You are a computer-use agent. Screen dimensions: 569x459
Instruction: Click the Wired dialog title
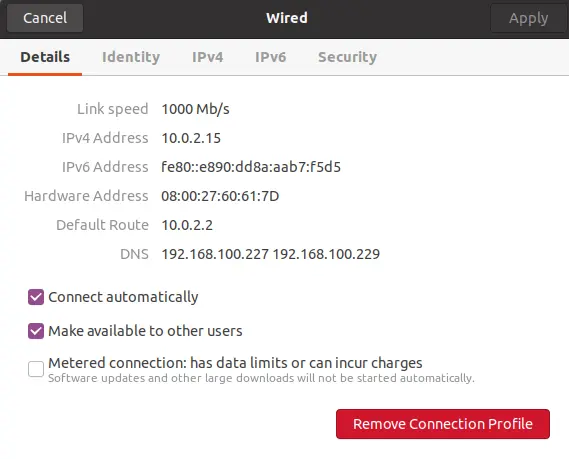(287, 18)
